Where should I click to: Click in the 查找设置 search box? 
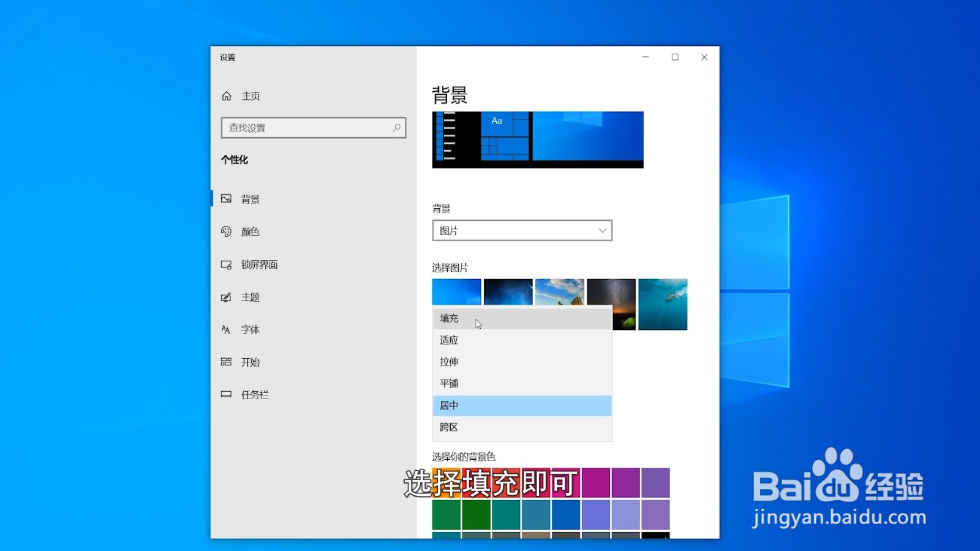(x=314, y=127)
